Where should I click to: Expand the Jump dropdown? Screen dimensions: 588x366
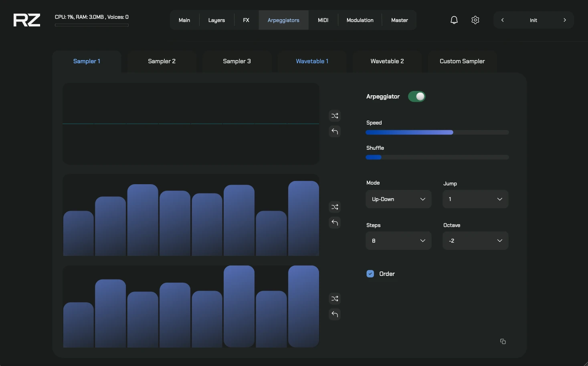475,199
